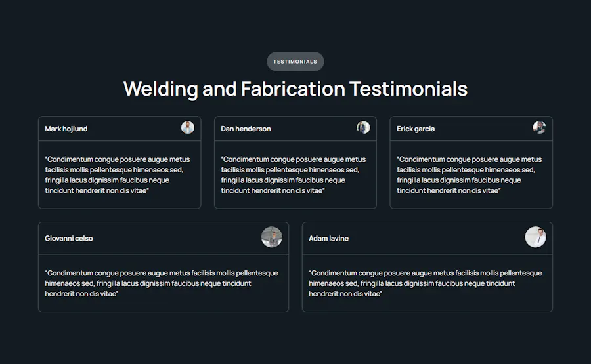Click the Giovanni celso name label

[x=68, y=238]
